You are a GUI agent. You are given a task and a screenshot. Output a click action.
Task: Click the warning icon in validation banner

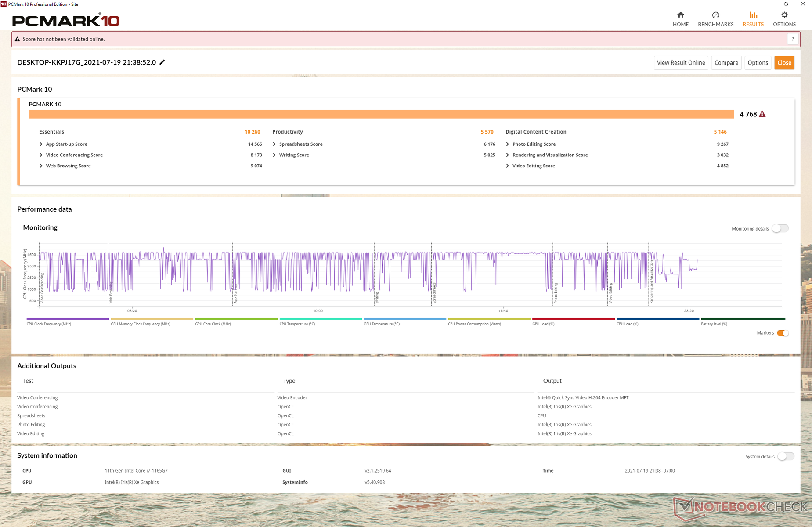pyautogui.click(x=18, y=39)
